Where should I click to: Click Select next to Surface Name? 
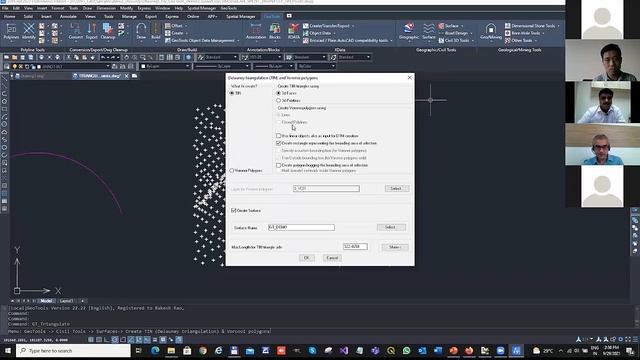click(391, 227)
